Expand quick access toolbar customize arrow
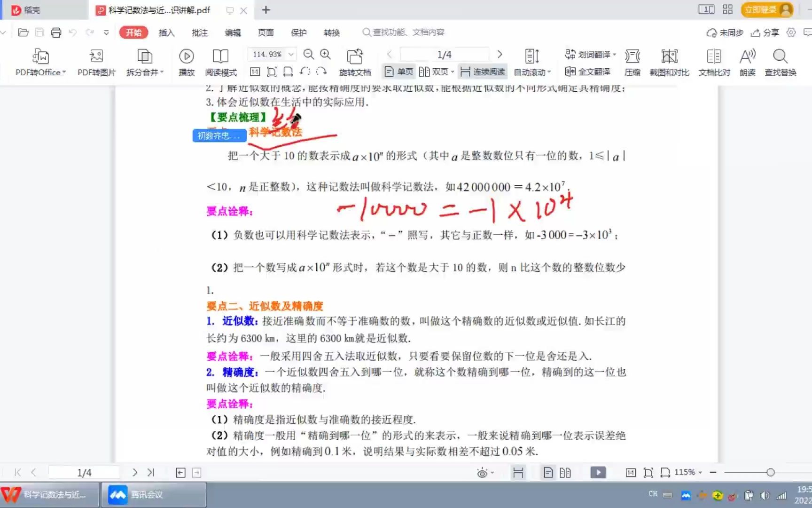This screenshot has height=508, width=812. (107, 32)
